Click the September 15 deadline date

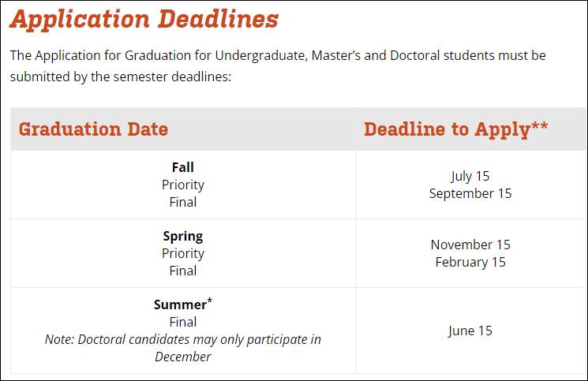[470, 193]
